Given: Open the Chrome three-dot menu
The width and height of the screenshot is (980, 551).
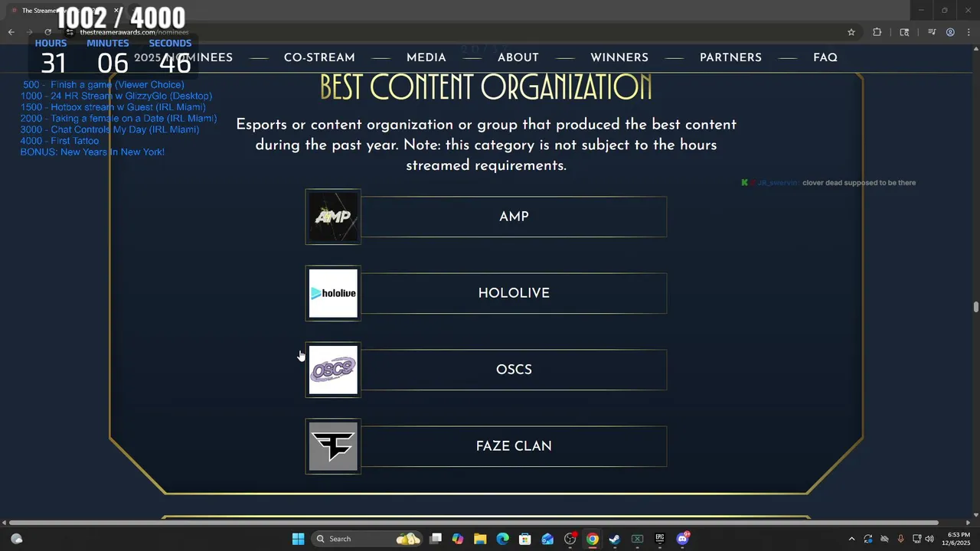Looking at the screenshot, I should 969,32.
